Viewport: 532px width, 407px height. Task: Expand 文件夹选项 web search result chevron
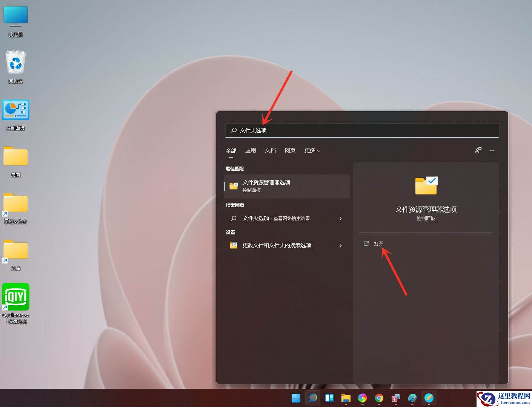(340, 219)
